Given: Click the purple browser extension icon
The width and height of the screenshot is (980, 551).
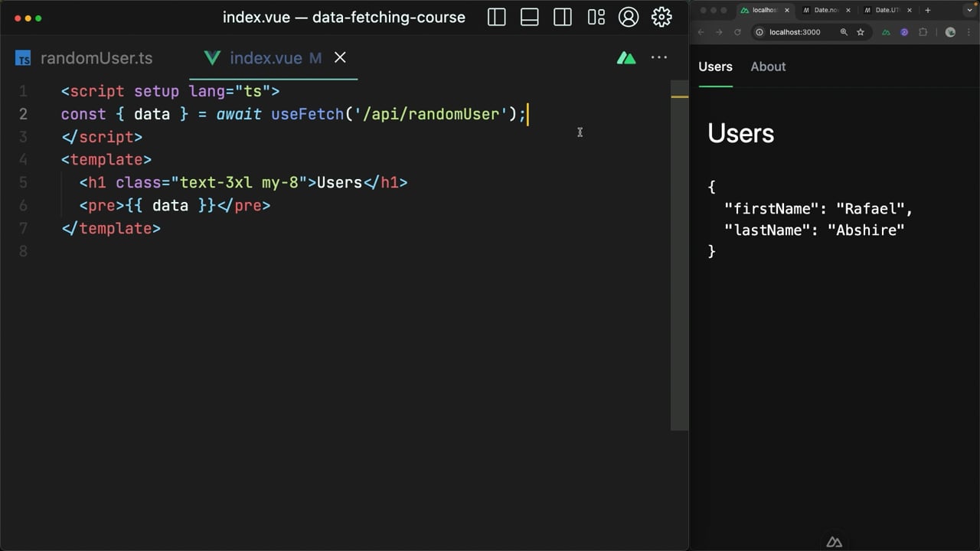Looking at the screenshot, I should [904, 32].
